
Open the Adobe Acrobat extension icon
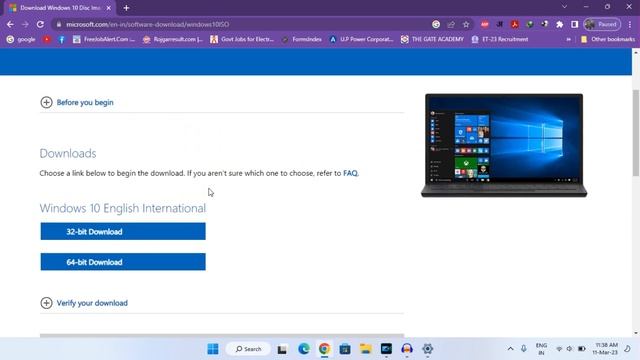[x=515, y=24]
